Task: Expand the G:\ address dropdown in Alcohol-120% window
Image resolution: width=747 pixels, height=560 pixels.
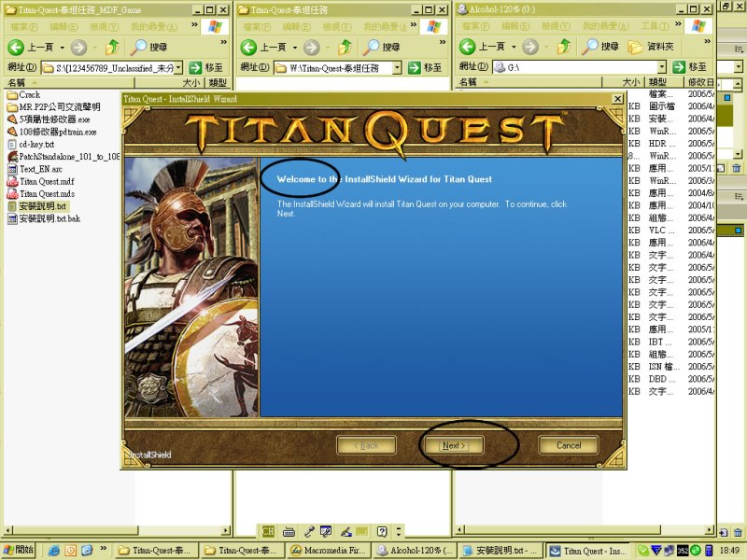Action: click(662, 67)
